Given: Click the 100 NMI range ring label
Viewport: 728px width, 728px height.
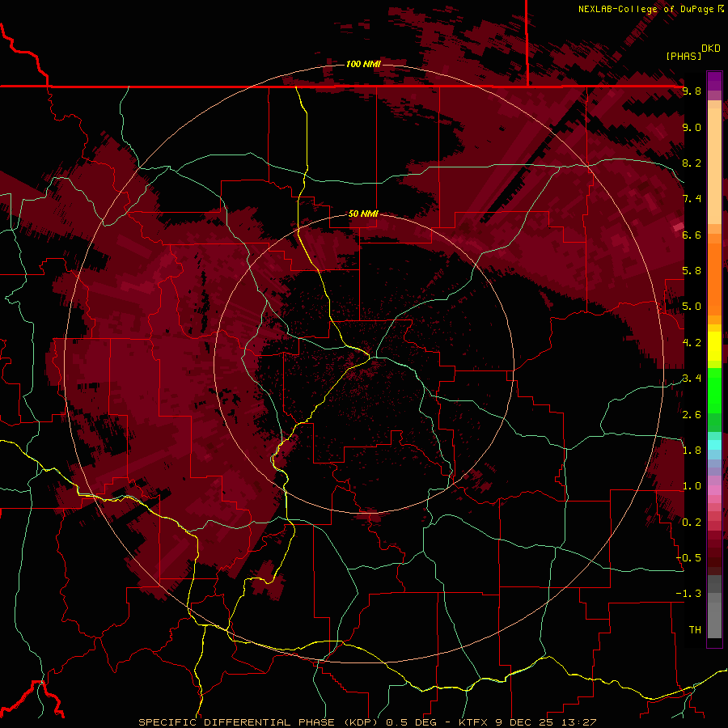Looking at the screenshot, I should click(363, 64).
